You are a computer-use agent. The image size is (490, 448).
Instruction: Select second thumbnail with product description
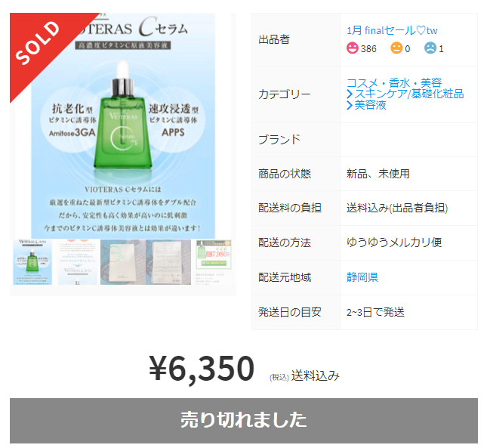[78, 262]
